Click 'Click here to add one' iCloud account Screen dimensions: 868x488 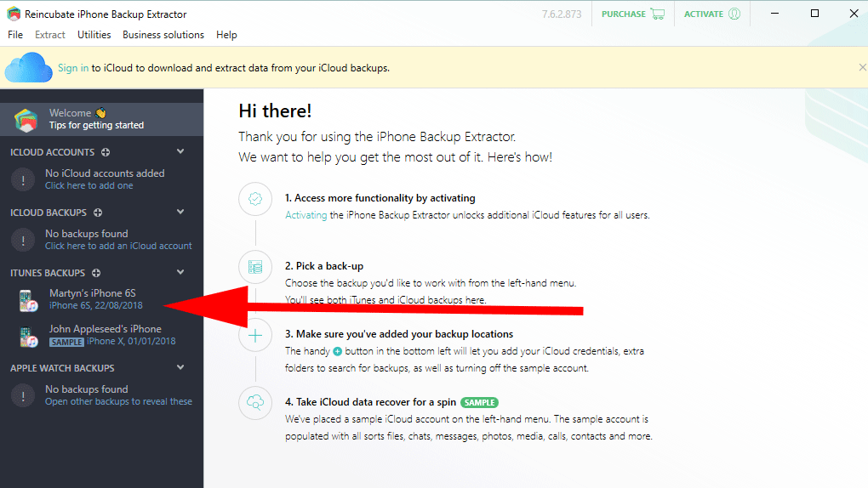pyautogui.click(x=89, y=185)
